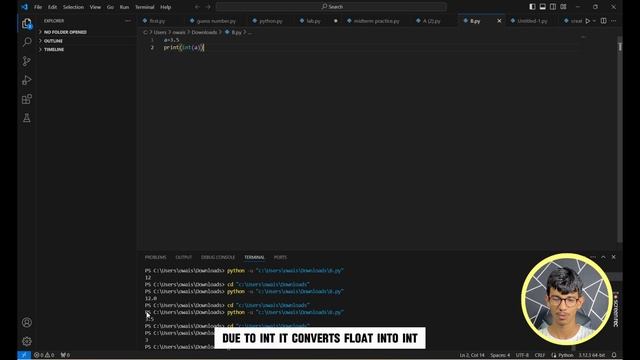The width and height of the screenshot is (640, 360).
Task: Click the ports forwarded indicator in status bar
Action: pyautogui.click(x=65, y=355)
